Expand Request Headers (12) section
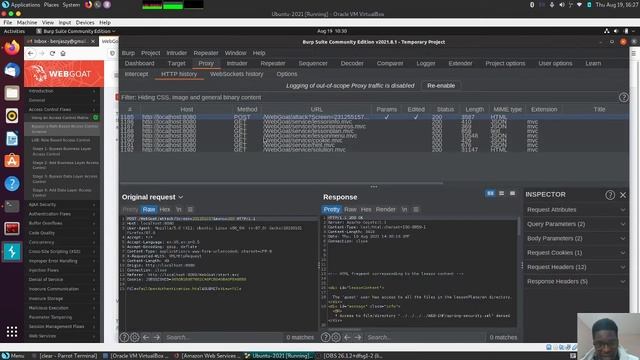Image resolution: width=640 pixels, height=360 pixels. pos(576,267)
